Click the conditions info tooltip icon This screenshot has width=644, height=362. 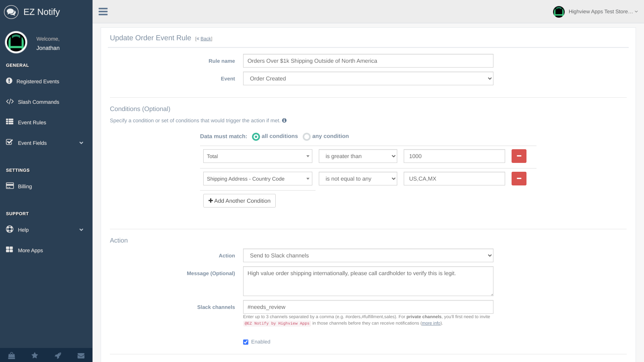[285, 120]
